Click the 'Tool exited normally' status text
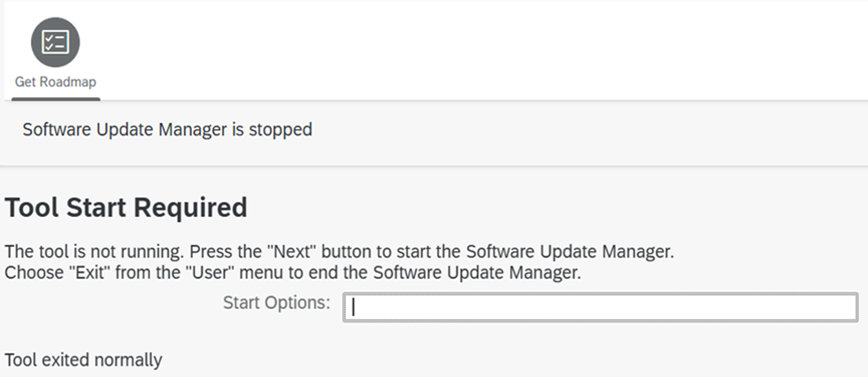This screenshot has height=377, width=868. pos(83,360)
